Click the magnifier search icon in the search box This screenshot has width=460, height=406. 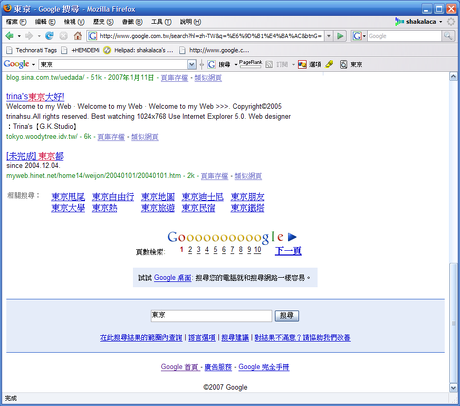pyautogui.click(x=448, y=36)
